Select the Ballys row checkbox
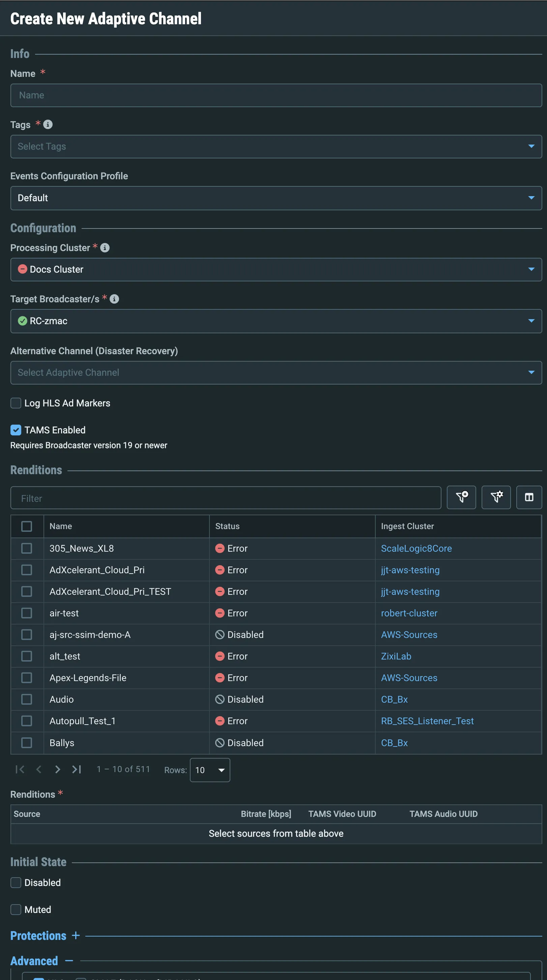 click(x=27, y=743)
